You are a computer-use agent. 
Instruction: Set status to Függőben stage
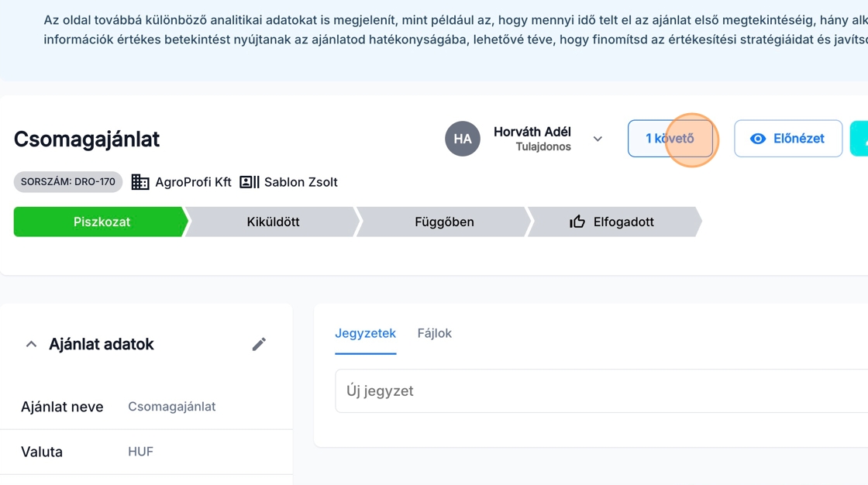tap(444, 222)
